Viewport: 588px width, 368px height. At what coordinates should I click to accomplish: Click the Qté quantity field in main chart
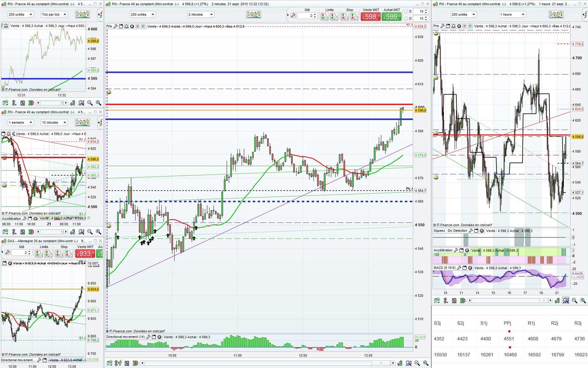[x=308, y=16]
